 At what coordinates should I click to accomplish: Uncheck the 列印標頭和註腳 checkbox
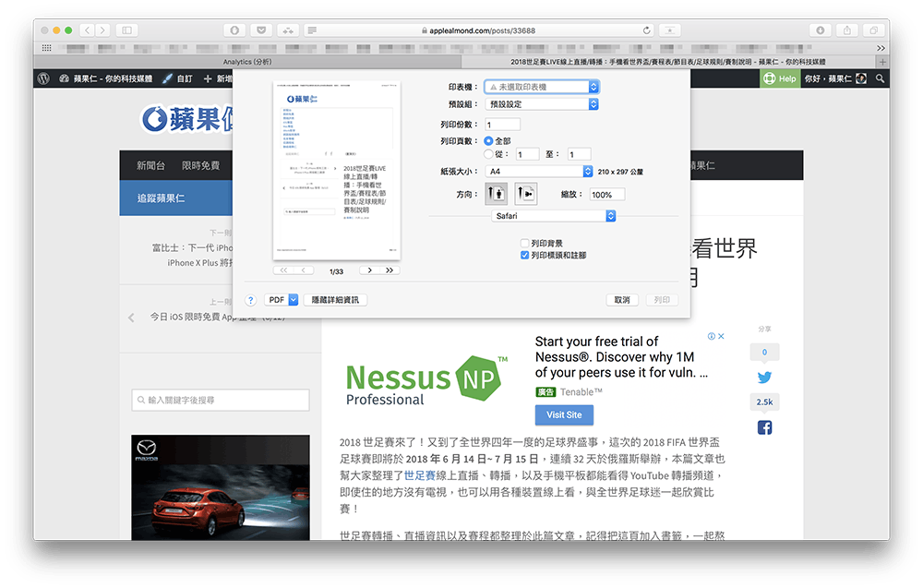click(x=524, y=255)
